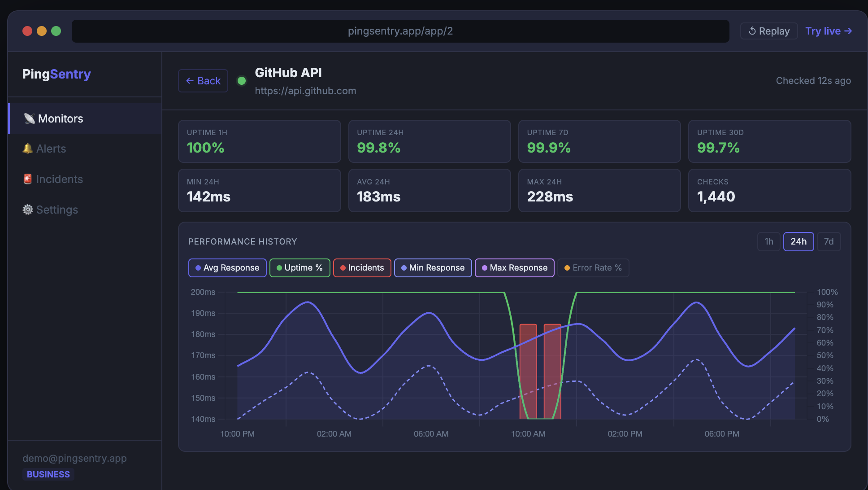The height and width of the screenshot is (490, 868).
Task: Open Settings using the gear icon
Action: click(x=27, y=210)
